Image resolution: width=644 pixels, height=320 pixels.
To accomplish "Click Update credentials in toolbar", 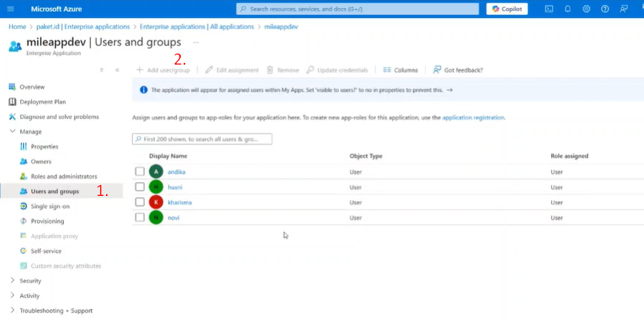I will (337, 70).
